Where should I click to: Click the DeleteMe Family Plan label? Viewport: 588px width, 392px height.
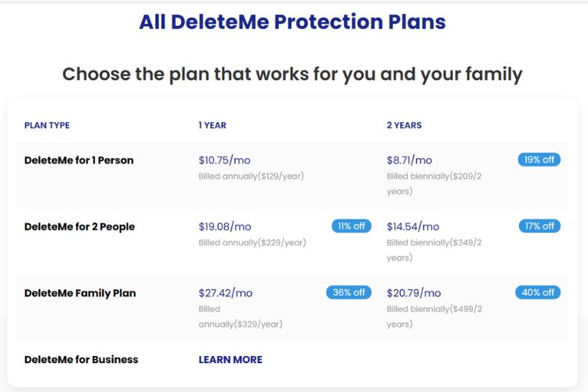click(x=80, y=293)
